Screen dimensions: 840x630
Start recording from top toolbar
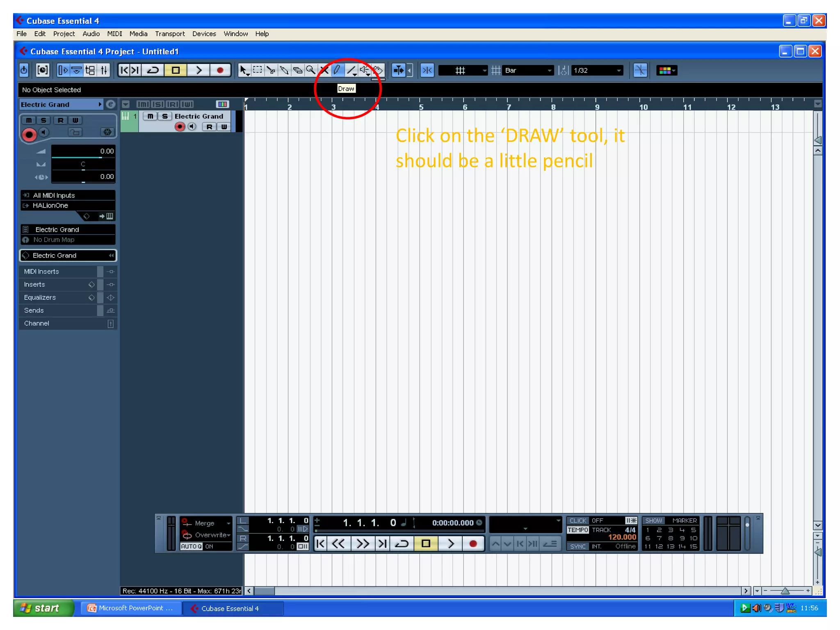220,70
